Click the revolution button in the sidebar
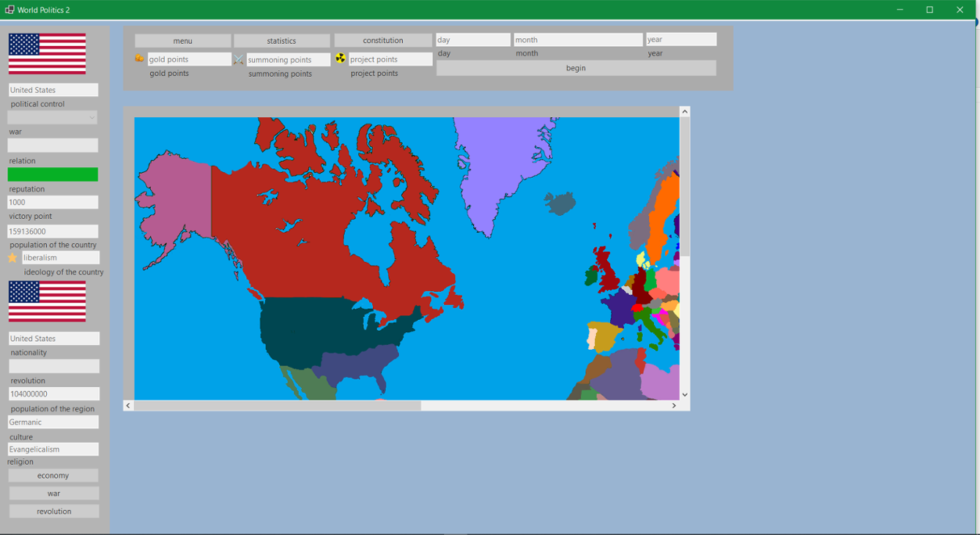 53,511
